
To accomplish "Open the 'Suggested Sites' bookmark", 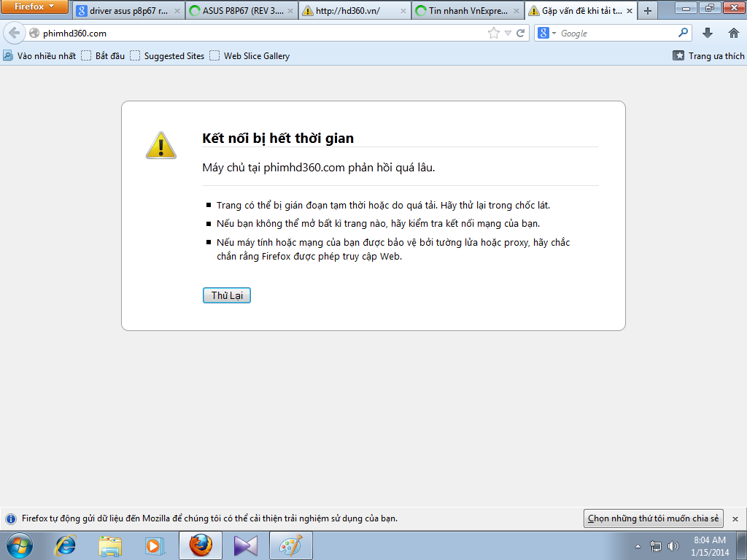I will (x=167, y=55).
